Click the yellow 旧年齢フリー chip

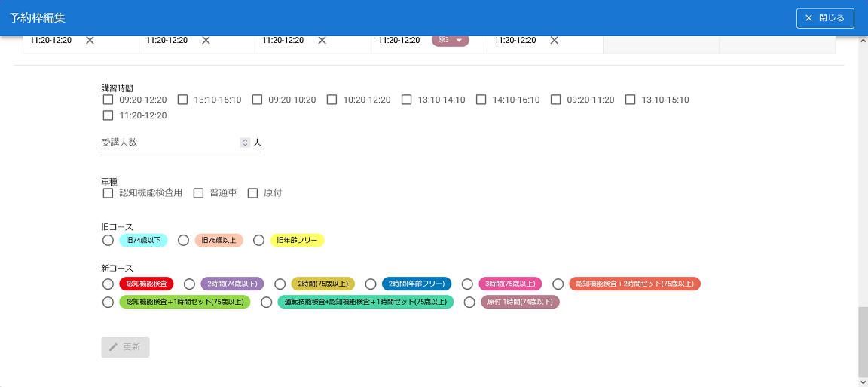(x=297, y=241)
